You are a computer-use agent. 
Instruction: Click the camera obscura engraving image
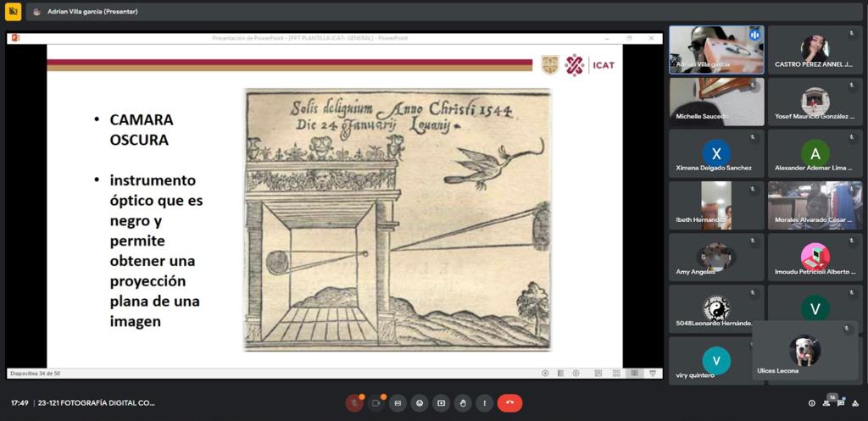point(398,219)
